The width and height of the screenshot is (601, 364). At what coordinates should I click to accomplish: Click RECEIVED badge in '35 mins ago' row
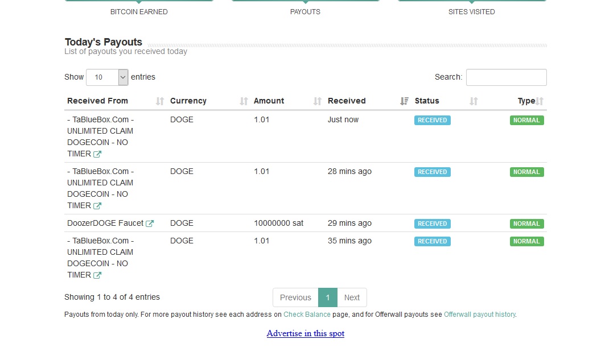point(433,241)
